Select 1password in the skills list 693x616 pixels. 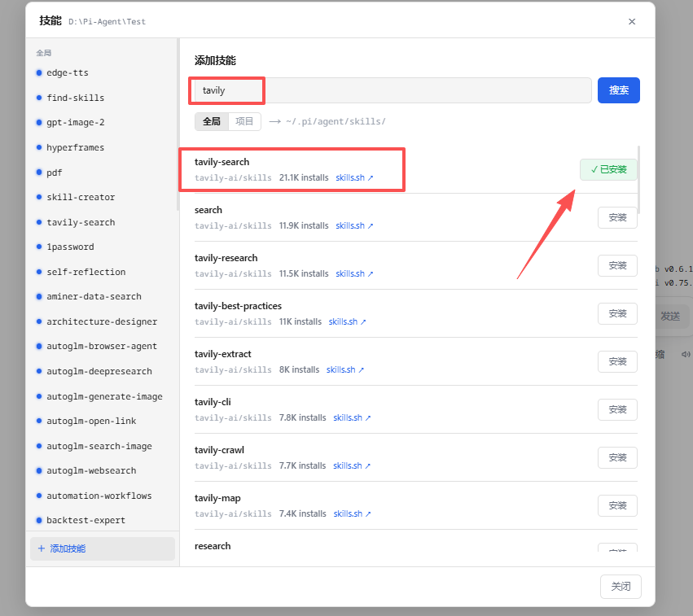click(70, 247)
